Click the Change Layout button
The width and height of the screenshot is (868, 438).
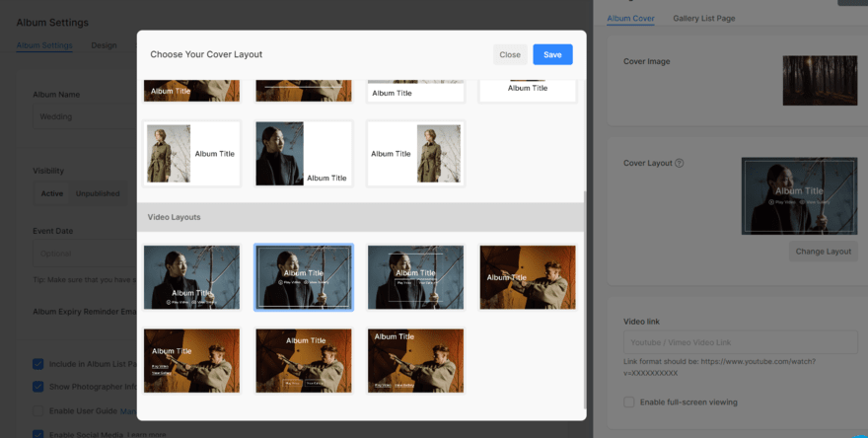tap(824, 252)
